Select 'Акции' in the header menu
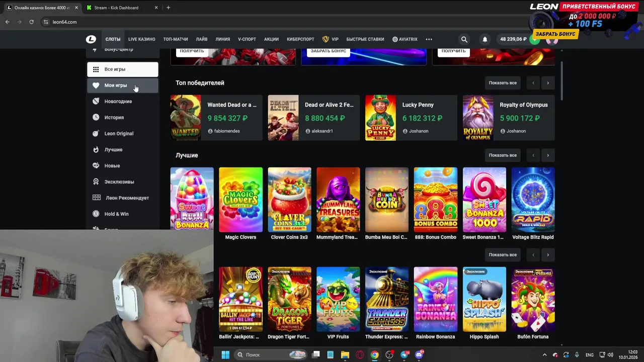The image size is (644, 362). [271, 39]
